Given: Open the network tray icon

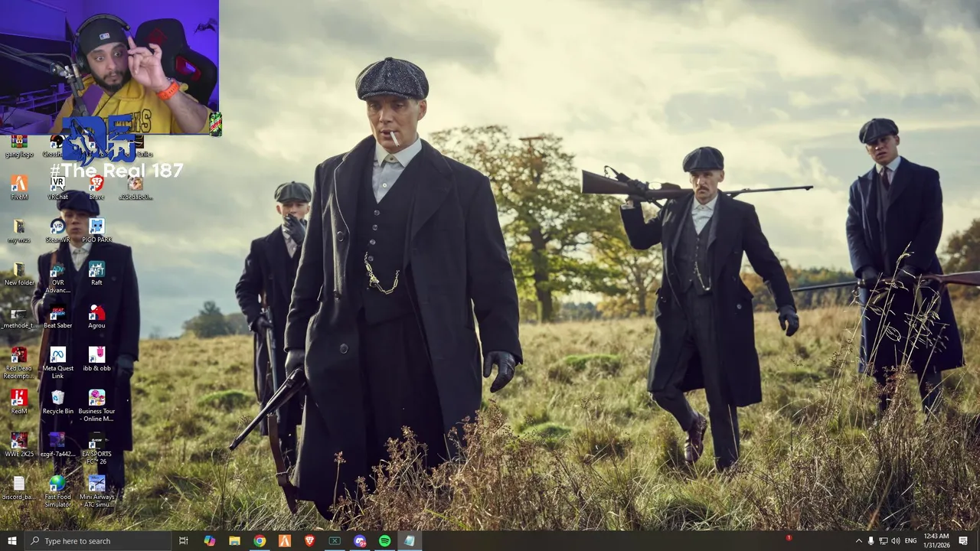Looking at the screenshot, I should [x=883, y=541].
